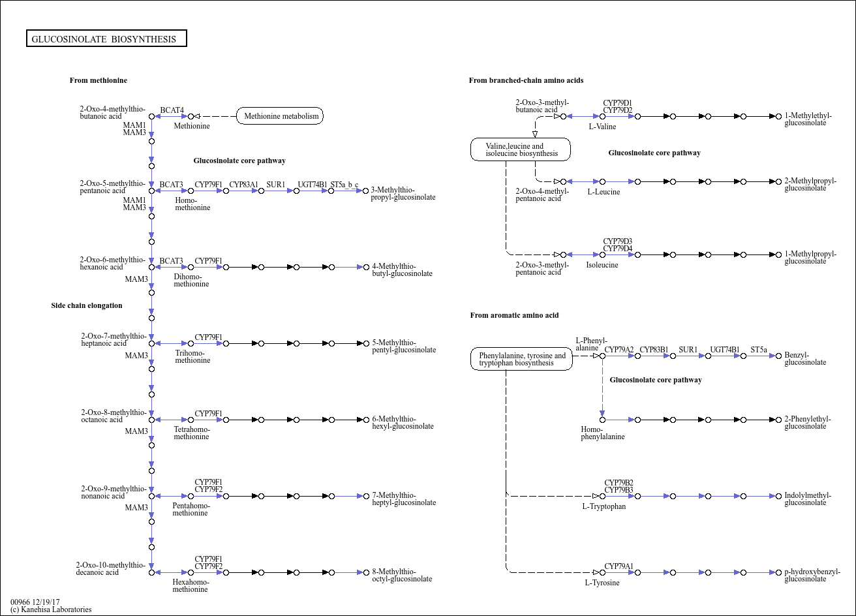Select the Pentahomo-methionine compound label
Viewport: 856px width, 616px height.
(191, 509)
